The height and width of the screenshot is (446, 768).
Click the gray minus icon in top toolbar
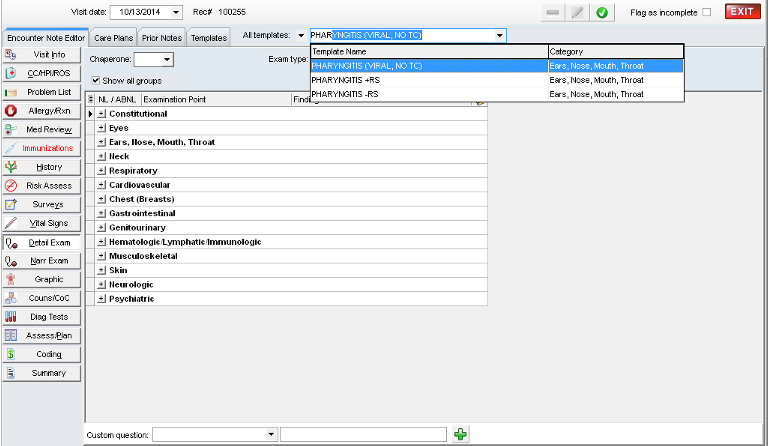point(553,13)
